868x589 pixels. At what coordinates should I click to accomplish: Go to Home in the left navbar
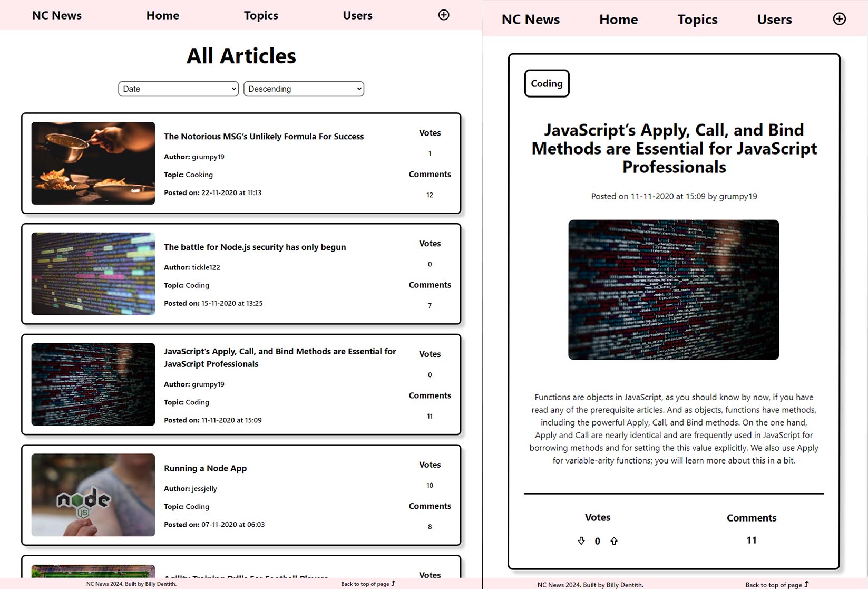163,15
